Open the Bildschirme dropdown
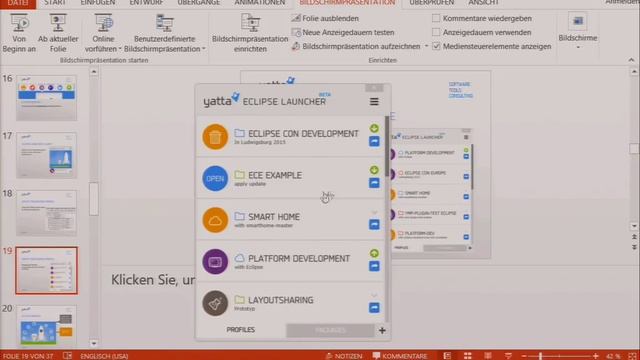 [578, 32]
